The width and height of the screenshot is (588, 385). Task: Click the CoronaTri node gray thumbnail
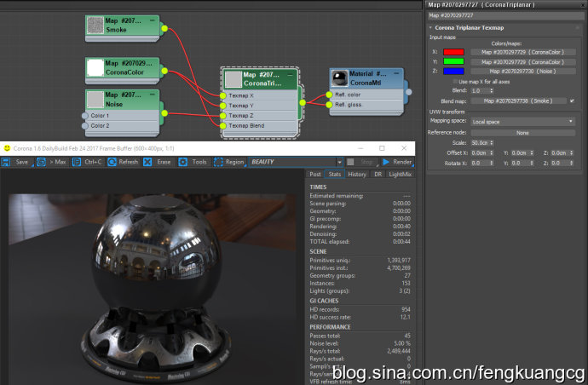tap(233, 79)
